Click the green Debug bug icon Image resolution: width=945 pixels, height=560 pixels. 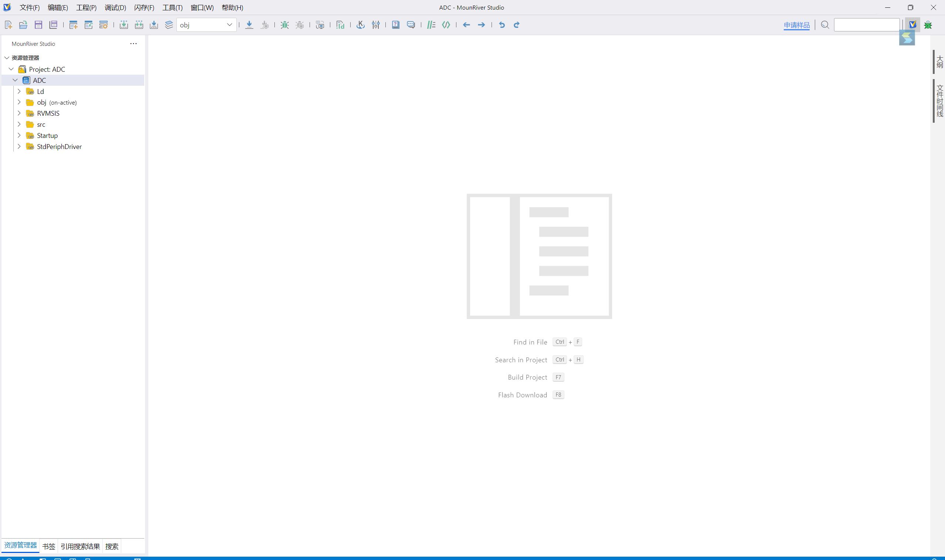[x=285, y=25]
